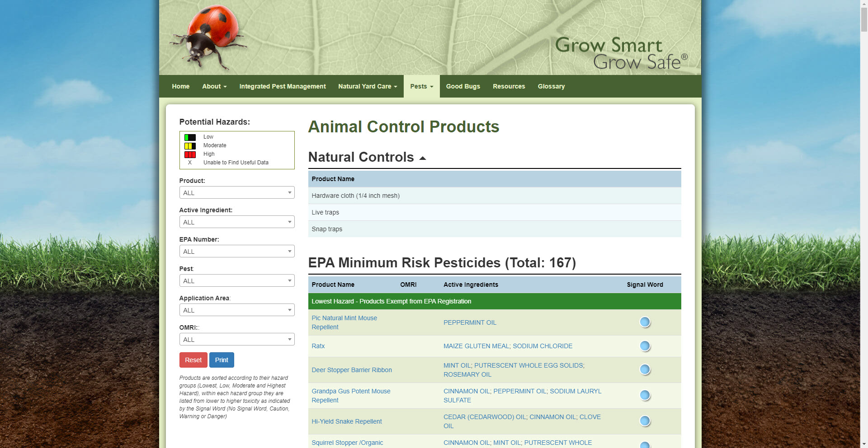Open the Application Area filter dropdown
The width and height of the screenshot is (868, 448).
click(x=237, y=310)
